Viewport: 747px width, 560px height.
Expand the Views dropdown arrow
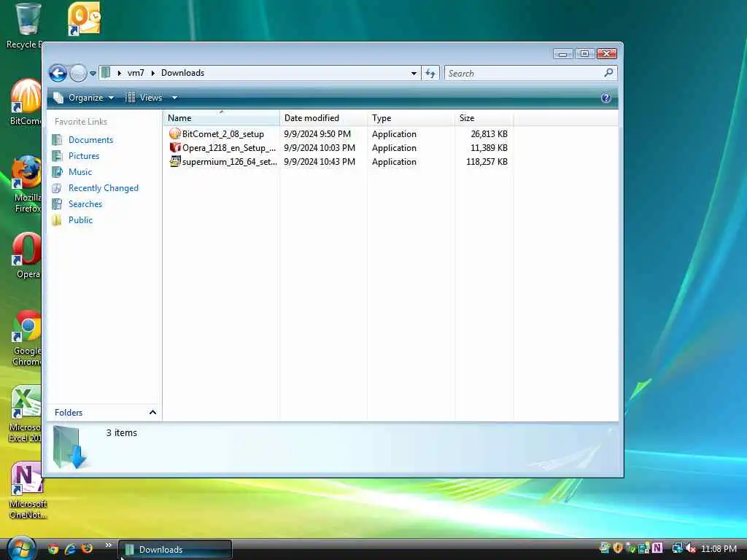[175, 98]
